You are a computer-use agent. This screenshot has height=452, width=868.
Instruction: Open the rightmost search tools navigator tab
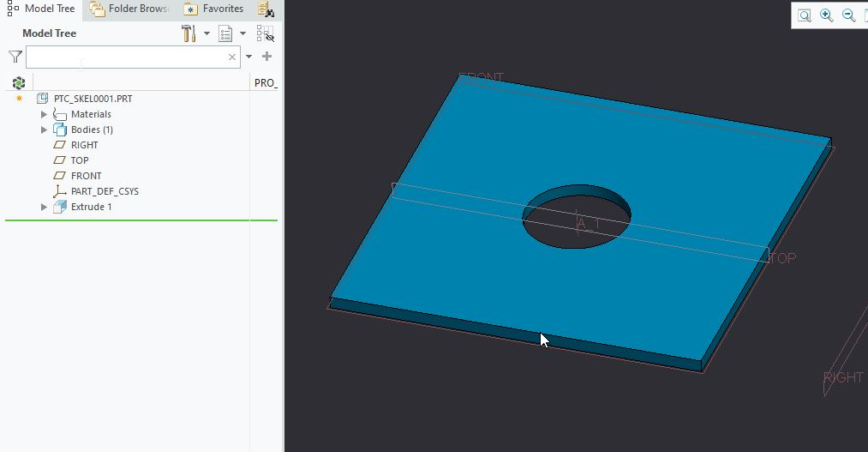(267, 10)
